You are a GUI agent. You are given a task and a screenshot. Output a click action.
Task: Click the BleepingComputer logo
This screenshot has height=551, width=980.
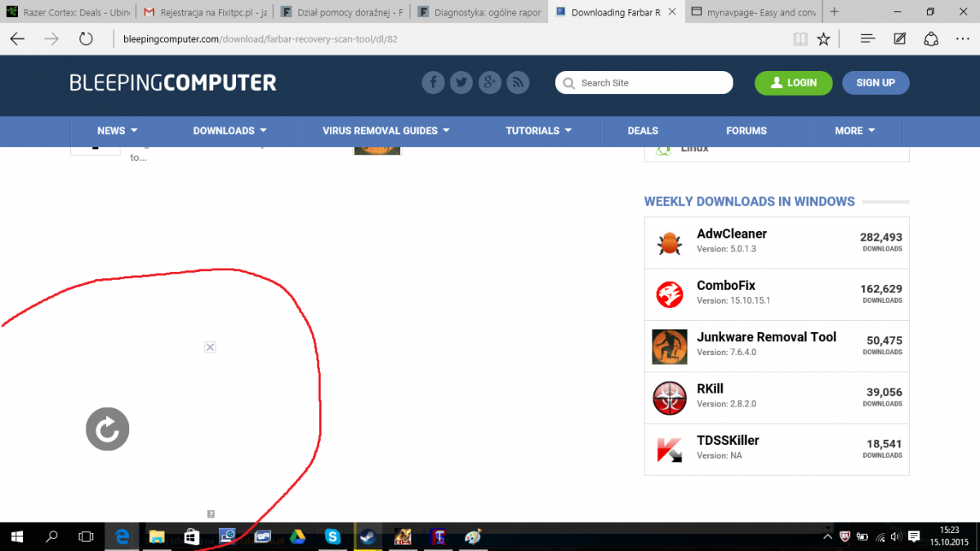(173, 82)
